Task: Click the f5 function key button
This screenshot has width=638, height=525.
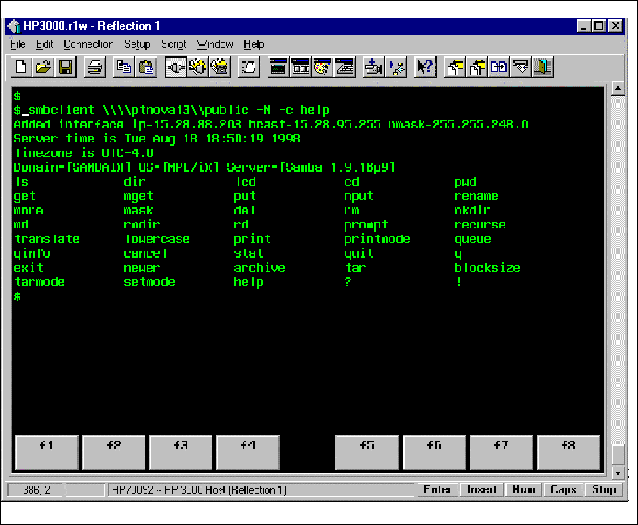Action: point(367,452)
